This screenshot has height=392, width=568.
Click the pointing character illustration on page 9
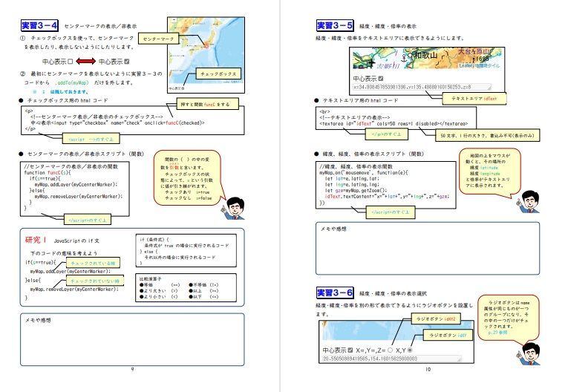[x=234, y=208]
